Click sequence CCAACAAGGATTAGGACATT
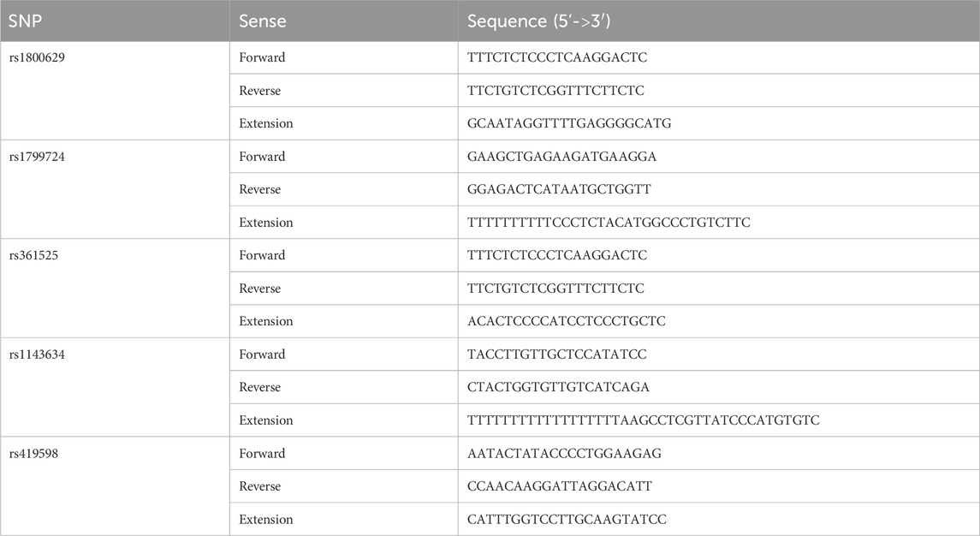Image resolution: width=980 pixels, height=536 pixels. [x=560, y=486]
